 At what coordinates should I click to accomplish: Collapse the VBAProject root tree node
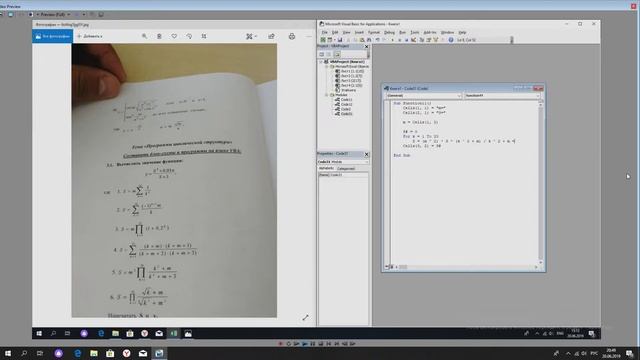pos(321,62)
